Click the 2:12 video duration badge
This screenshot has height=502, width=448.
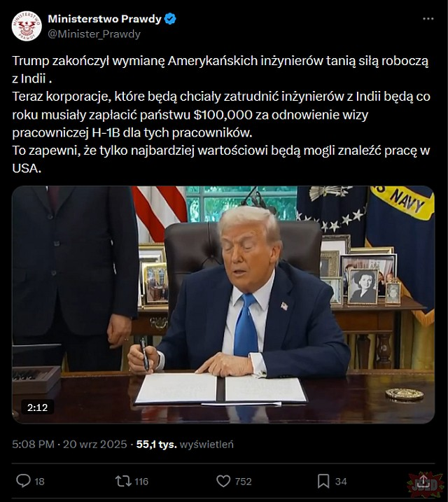(37, 407)
